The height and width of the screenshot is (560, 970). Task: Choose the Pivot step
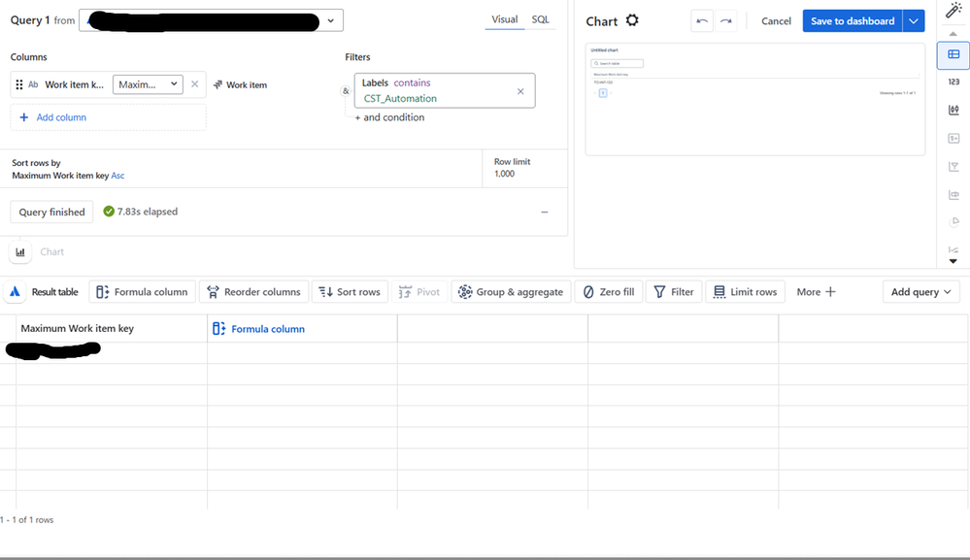[419, 292]
